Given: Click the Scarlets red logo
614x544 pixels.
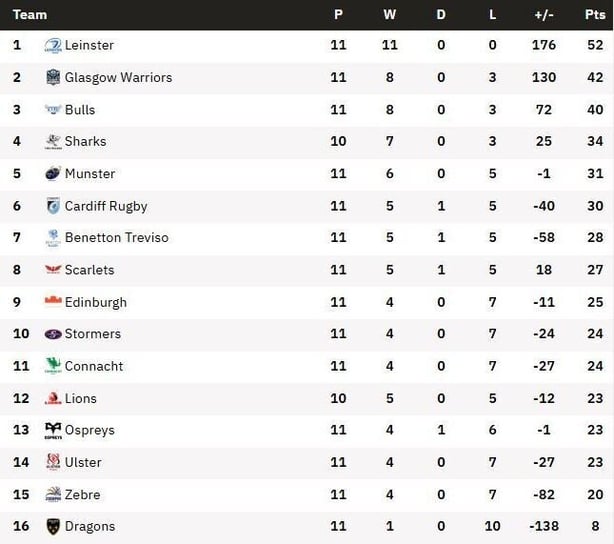Looking at the screenshot, I should point(53,269).
